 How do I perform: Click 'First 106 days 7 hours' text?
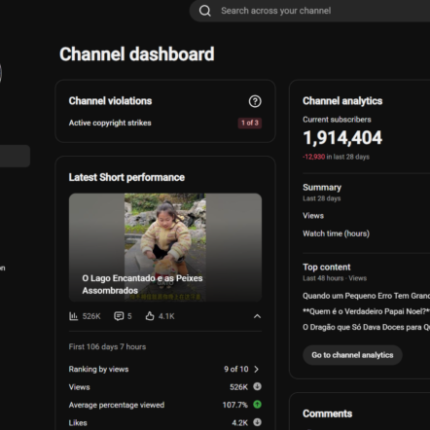[107, 347]
